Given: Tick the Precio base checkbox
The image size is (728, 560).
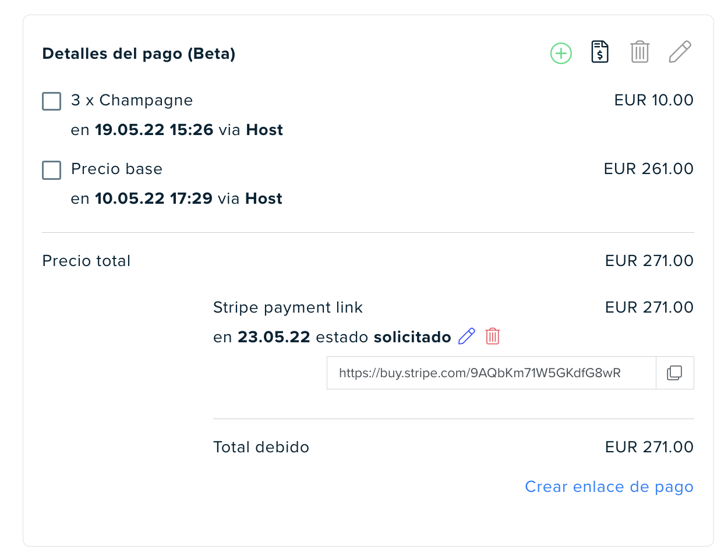Looking at the screenshot, I should [52, 170].
